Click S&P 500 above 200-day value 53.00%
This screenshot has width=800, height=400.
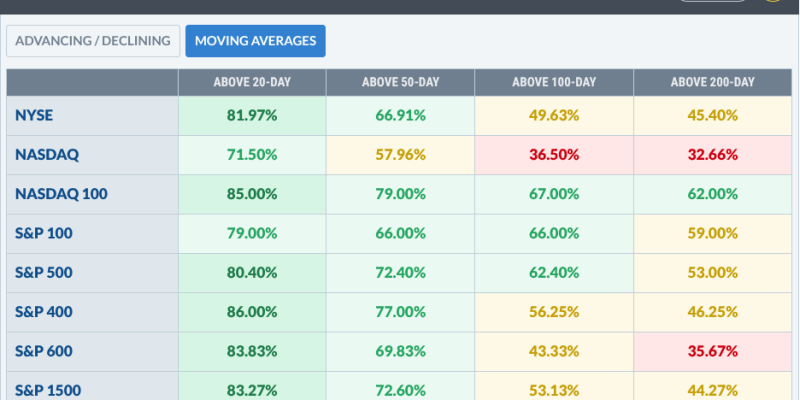point(713,273)
